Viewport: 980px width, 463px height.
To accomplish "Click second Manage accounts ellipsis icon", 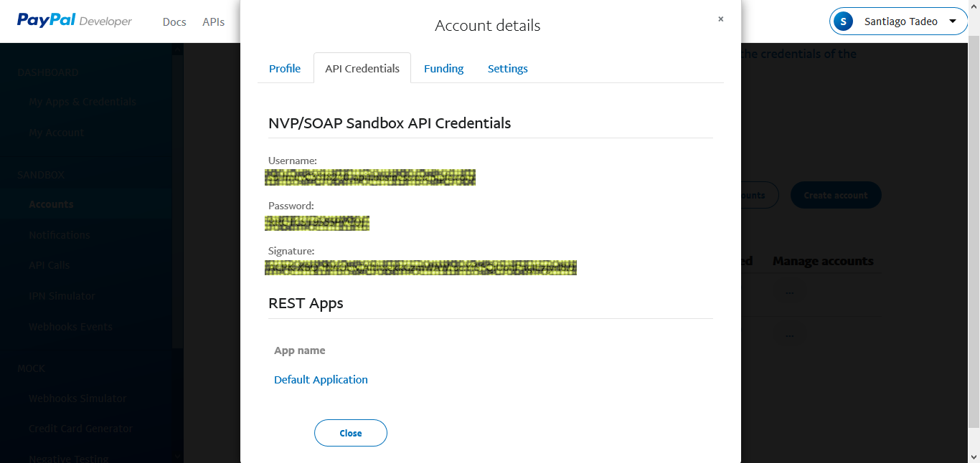I will [x=789, y=335].
